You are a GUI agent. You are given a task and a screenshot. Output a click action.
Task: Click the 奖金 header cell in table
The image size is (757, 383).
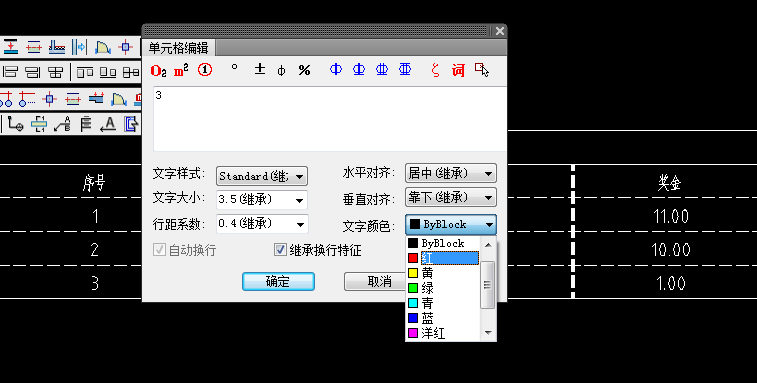click(x=669, y=182)
